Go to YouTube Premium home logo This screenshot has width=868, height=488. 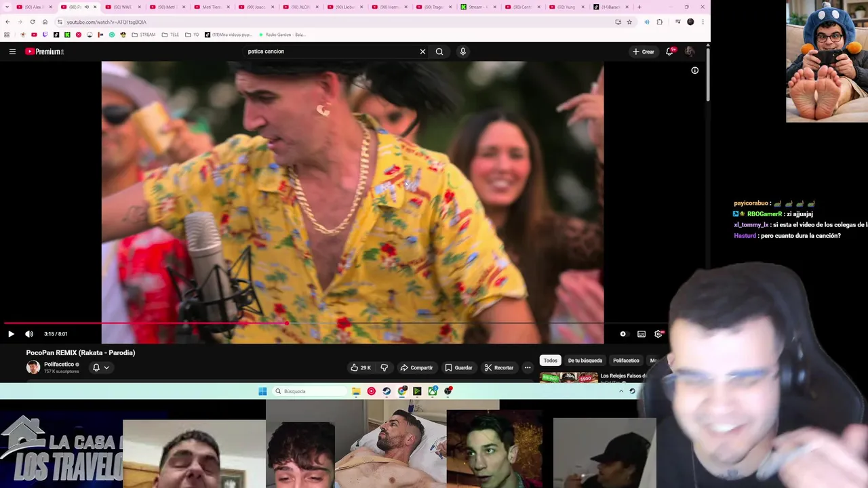point(45,52)
